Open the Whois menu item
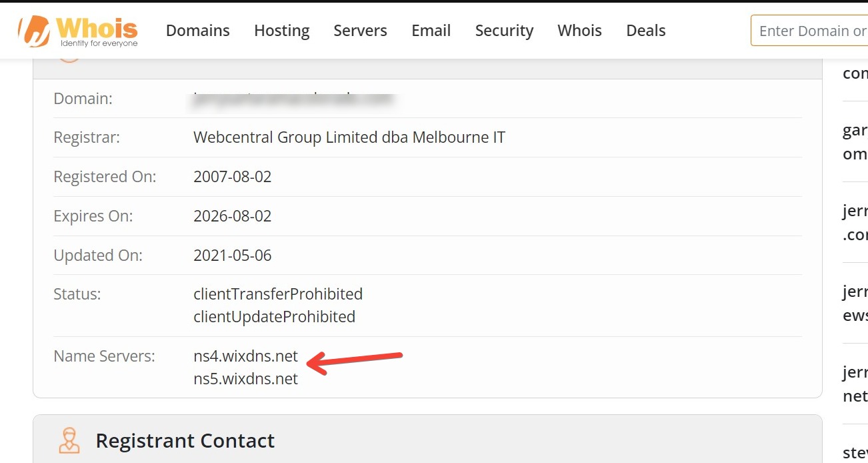868x463 pixels. (579, 31)
